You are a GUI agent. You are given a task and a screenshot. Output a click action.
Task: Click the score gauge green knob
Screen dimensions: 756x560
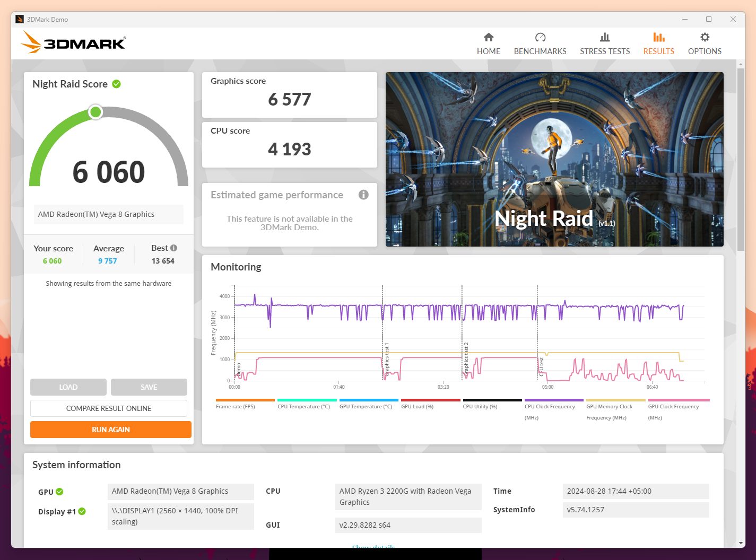[95, 112]
